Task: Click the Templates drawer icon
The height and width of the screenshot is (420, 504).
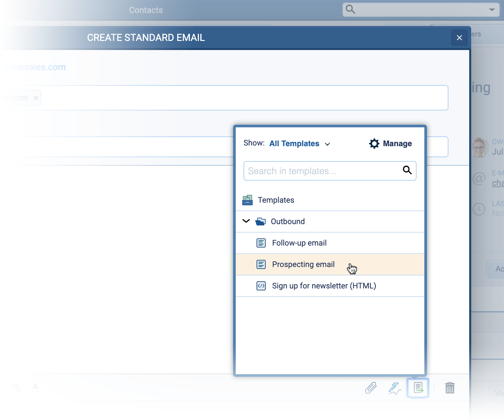Action: (247, 200)
